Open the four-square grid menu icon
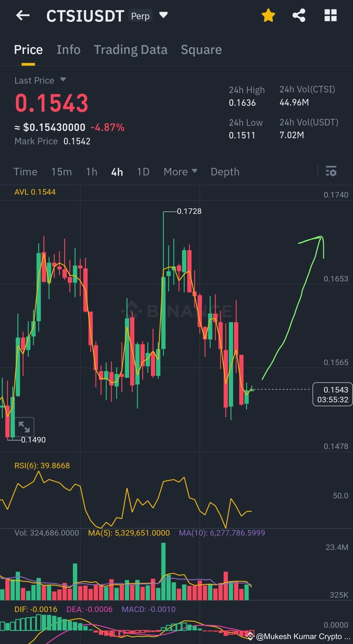The width and height of the screenshot is (353, 644). click(330, 15)
